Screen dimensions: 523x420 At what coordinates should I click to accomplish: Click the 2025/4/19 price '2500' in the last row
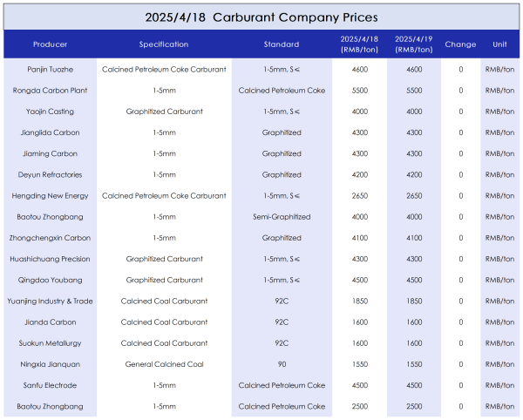pos(414,406)
